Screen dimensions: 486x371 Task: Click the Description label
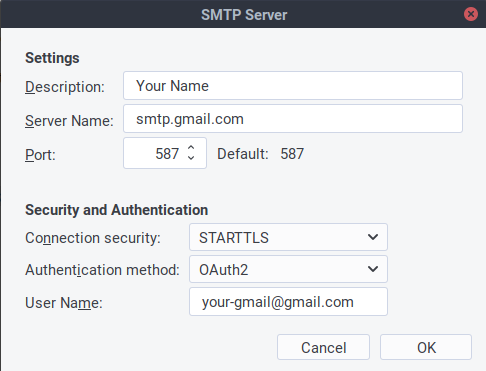point(65,87)
